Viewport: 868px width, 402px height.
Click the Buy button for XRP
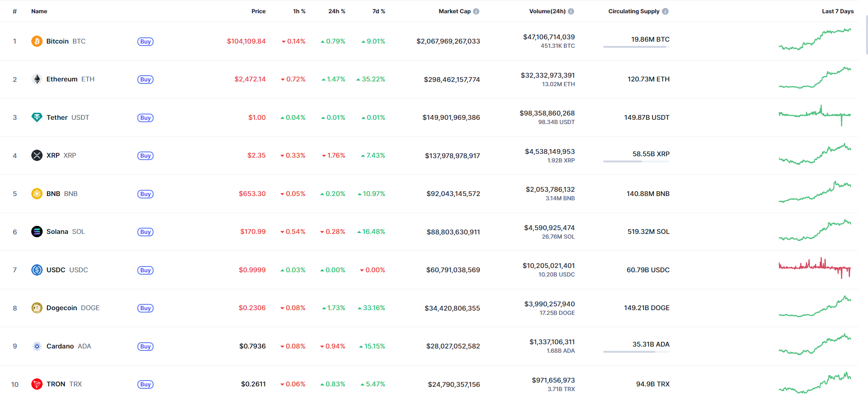pyautogui.click(x=145, y=156)
